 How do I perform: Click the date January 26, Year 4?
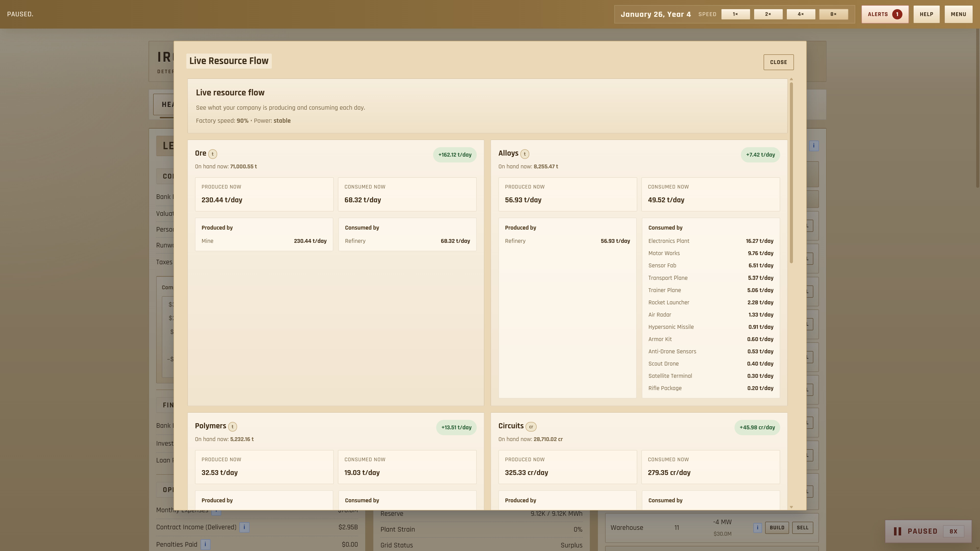pyautogui.click(x=655, y=15)
